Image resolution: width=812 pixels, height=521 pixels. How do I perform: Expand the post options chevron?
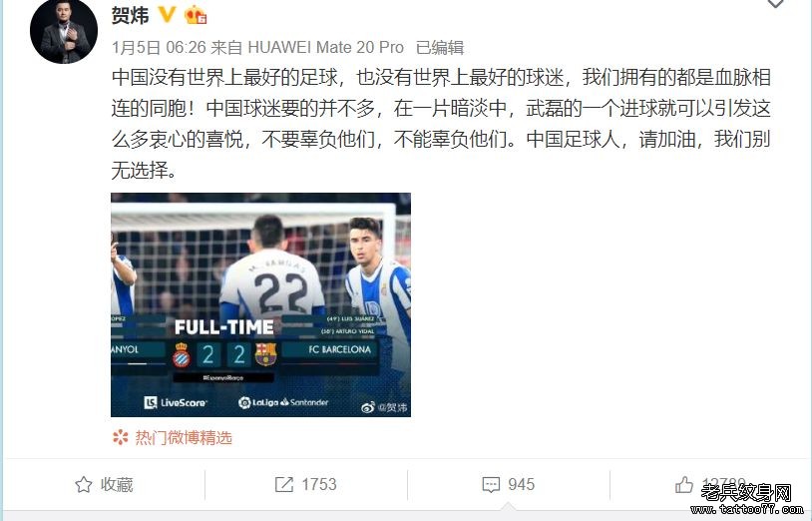[x=775, y=4]
